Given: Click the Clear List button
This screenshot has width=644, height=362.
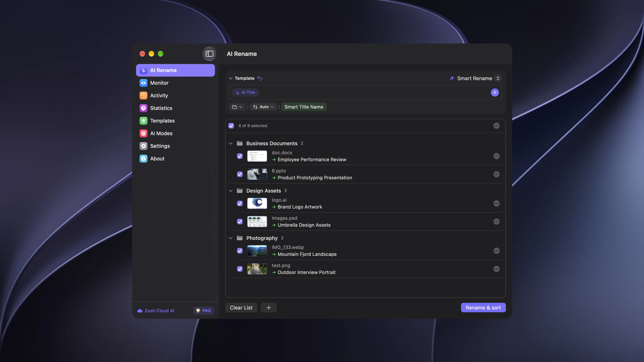Looking at the screenshot, I should coord(241,308).
